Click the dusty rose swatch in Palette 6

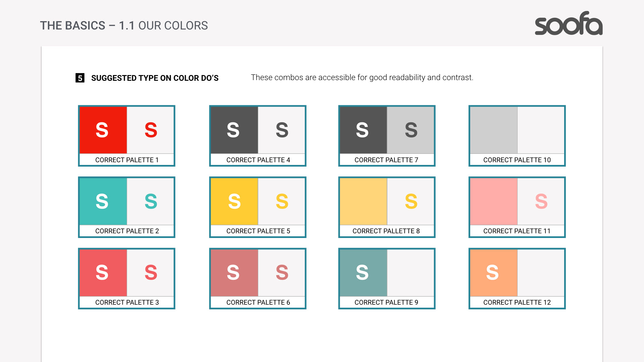(x=234, y=273)
